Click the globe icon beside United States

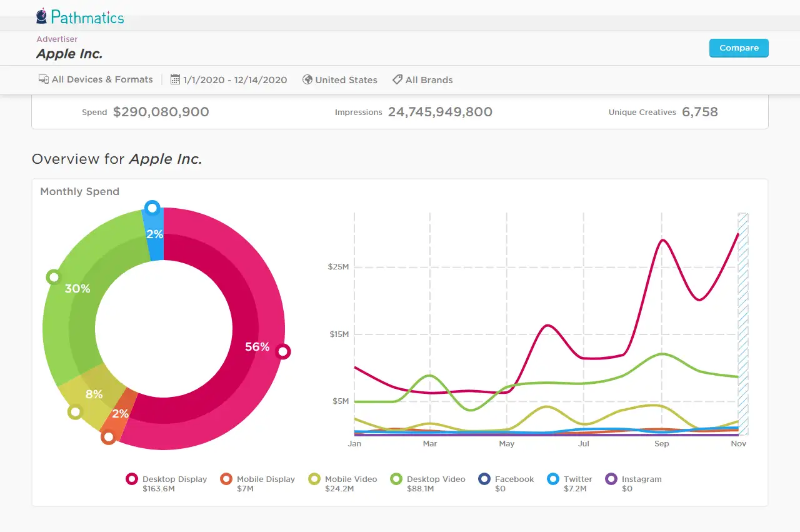click(x=307, y=79)
